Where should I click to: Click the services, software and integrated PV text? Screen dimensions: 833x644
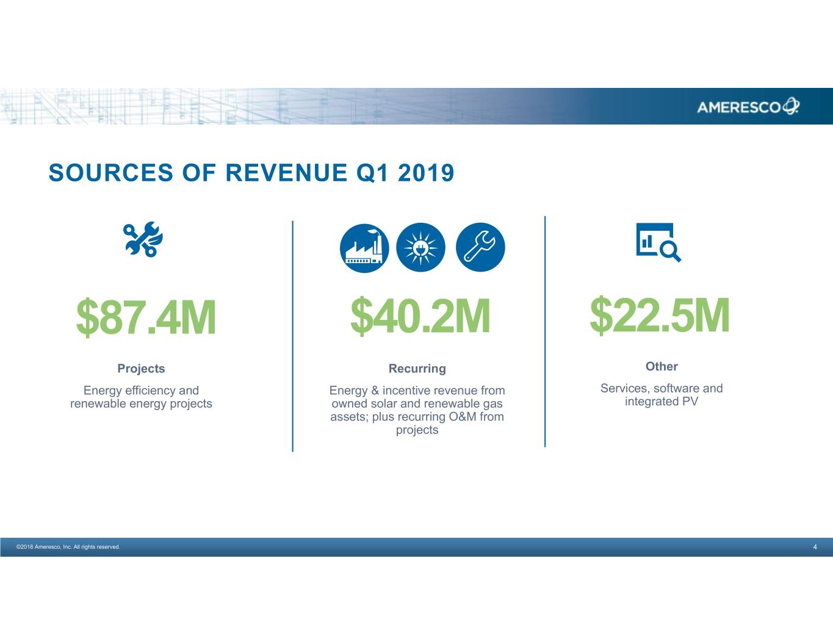click(662, 394)
